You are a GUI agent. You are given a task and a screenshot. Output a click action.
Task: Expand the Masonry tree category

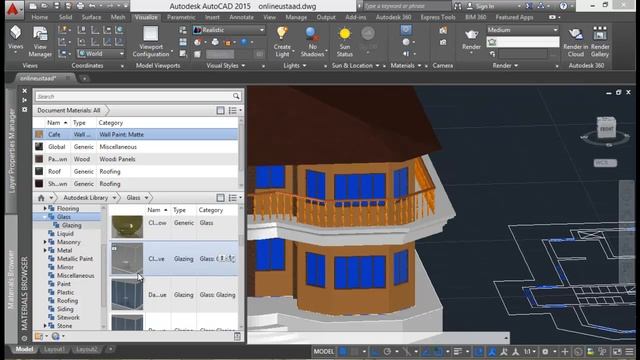click(x=45, y=242)
